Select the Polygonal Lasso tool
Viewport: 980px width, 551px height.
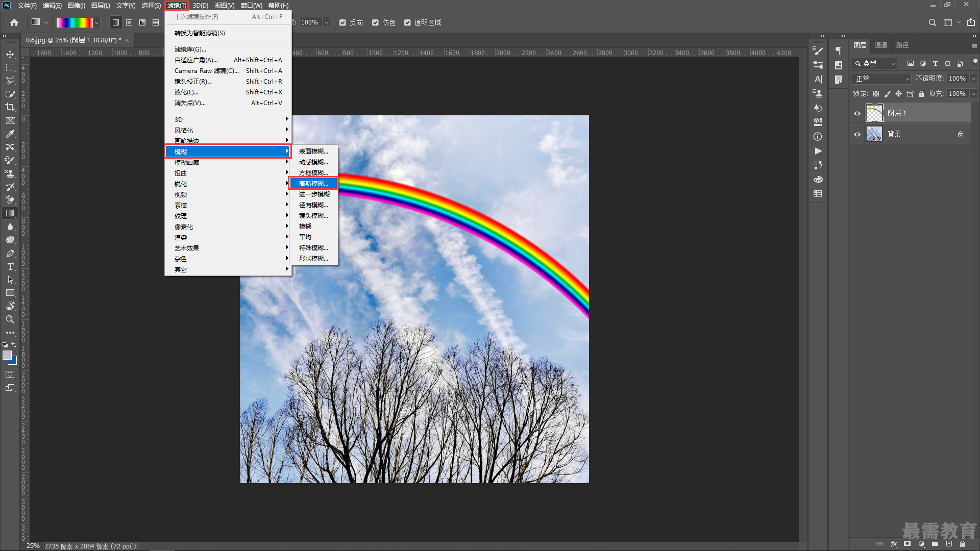point(10,81)
